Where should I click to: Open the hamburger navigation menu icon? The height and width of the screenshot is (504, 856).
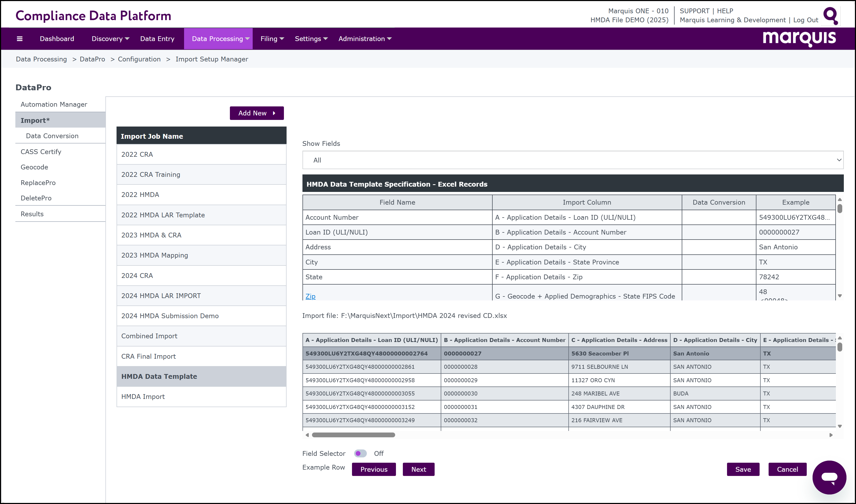pyautogui.click(x=20, y=39)
